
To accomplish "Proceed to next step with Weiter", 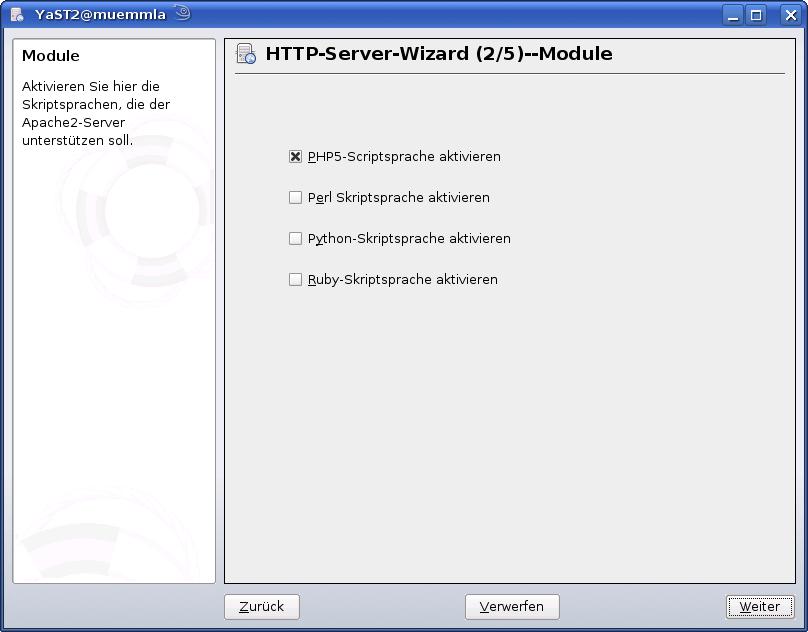I will tap(759, 606).
